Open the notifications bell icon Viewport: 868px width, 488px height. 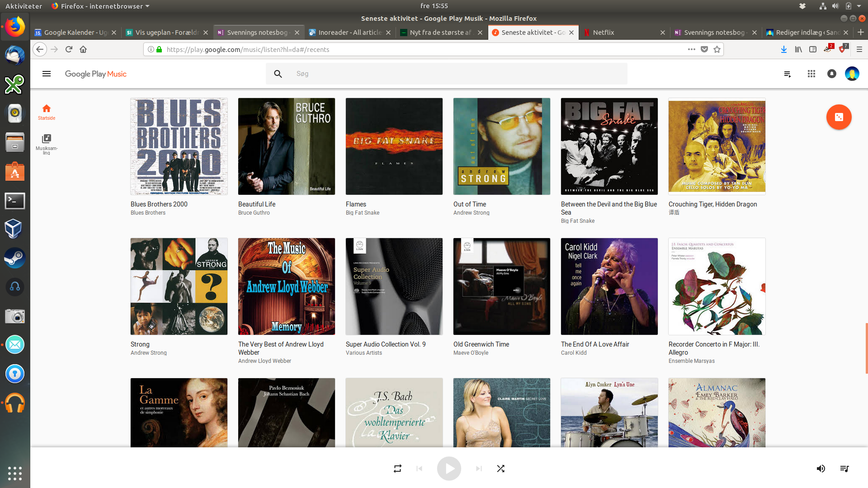tap(832, 74)
